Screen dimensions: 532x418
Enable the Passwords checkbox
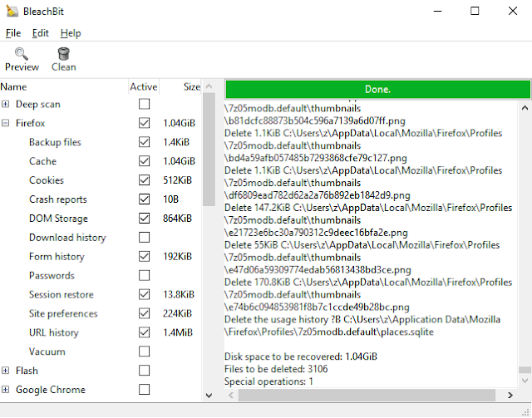coord(144,275)
